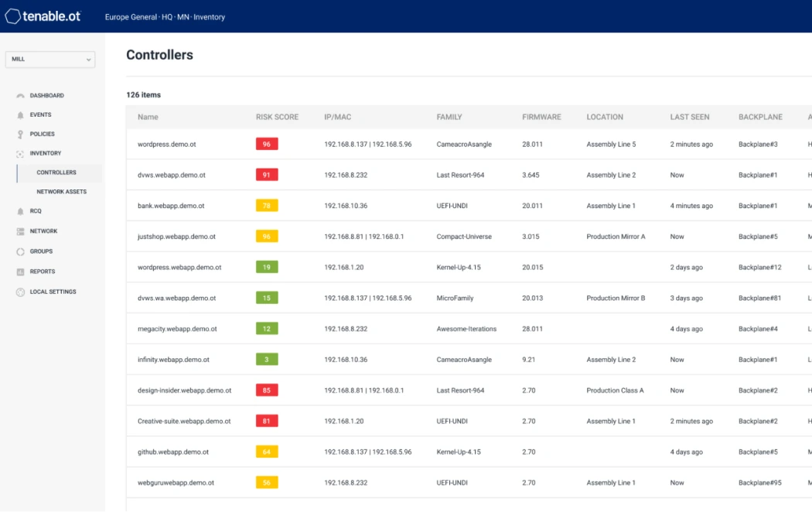Open the MILL site dropdown

point(50,59)
